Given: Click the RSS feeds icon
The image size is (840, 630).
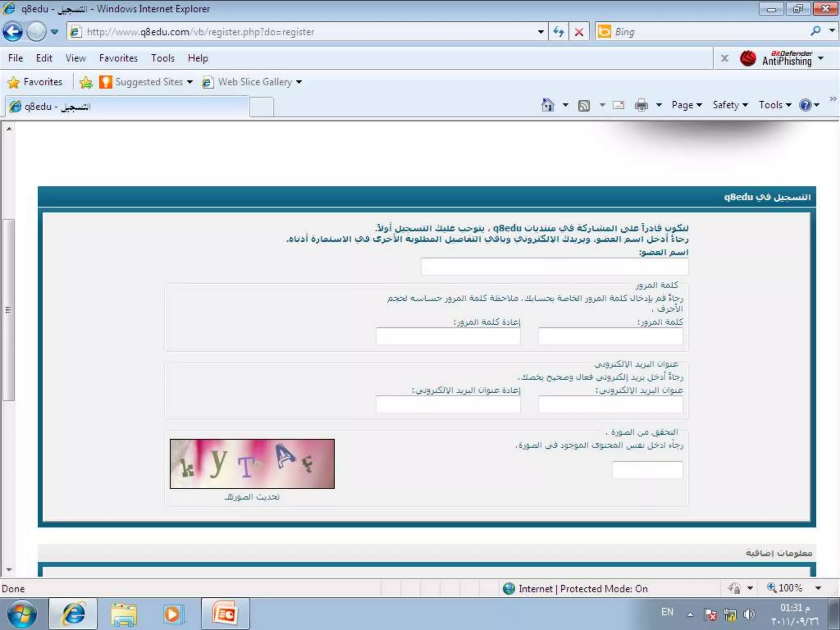Looking at the screenshot, I should 584,105.
